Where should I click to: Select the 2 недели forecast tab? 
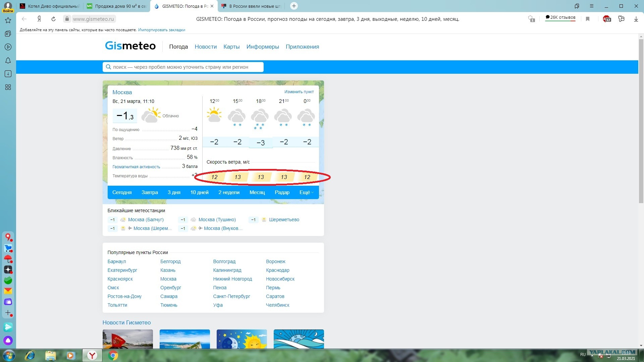coord(229,192)
